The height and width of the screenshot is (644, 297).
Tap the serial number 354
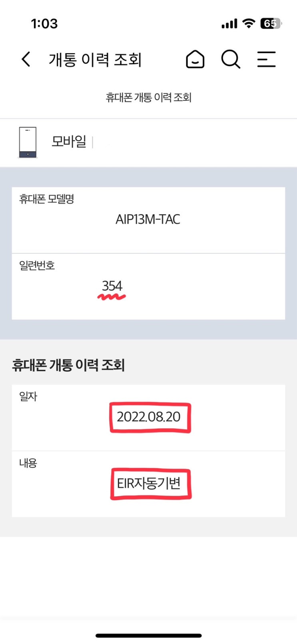pyautogui.click(x=112, y=286)
